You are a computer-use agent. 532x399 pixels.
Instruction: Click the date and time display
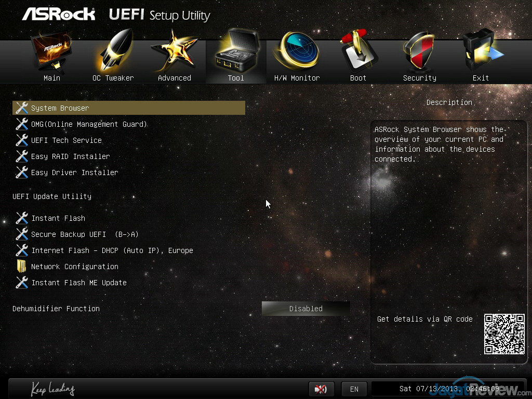tap(449, 389)
